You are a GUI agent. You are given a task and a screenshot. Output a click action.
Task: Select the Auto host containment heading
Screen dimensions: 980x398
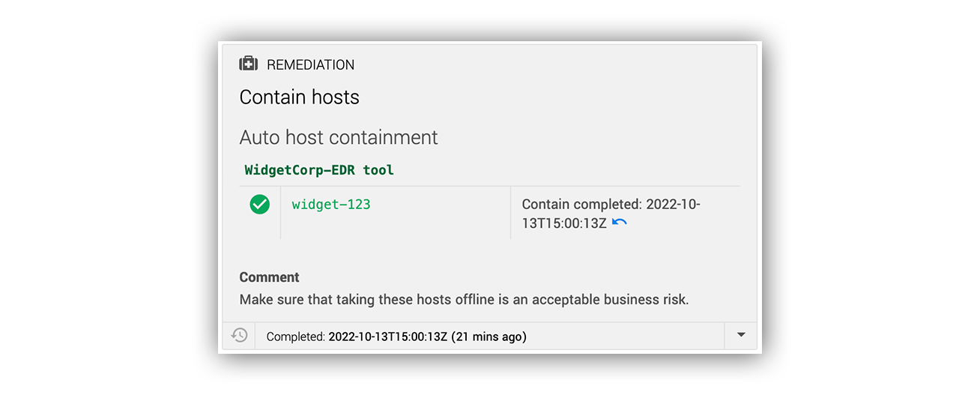[x=339, y=138]
